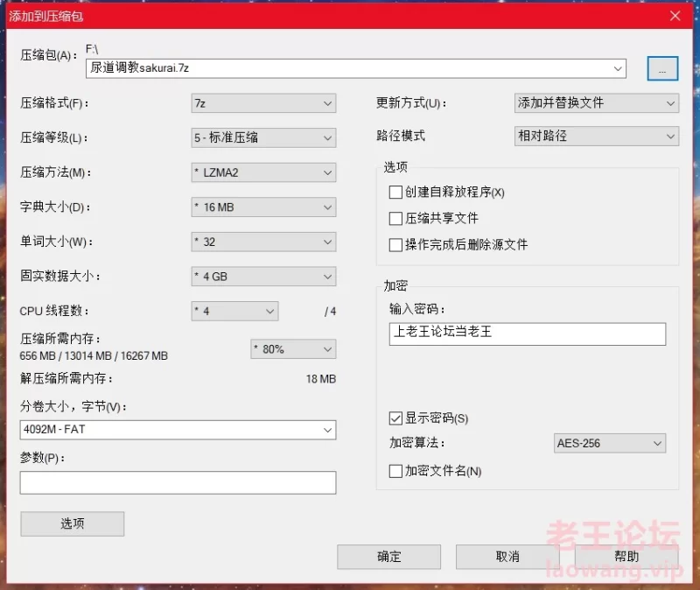The width and height of the screenshot is (700, 590).
Task: Open the 加密算法 AES-256 dropdown
Action: [x=610, y=443]
